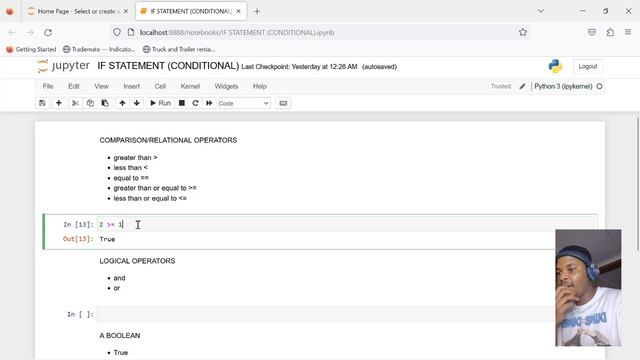Viewport: 640px width, 360px height.
Task: Paste cells below icon
Action: click(x=105, y=103)
